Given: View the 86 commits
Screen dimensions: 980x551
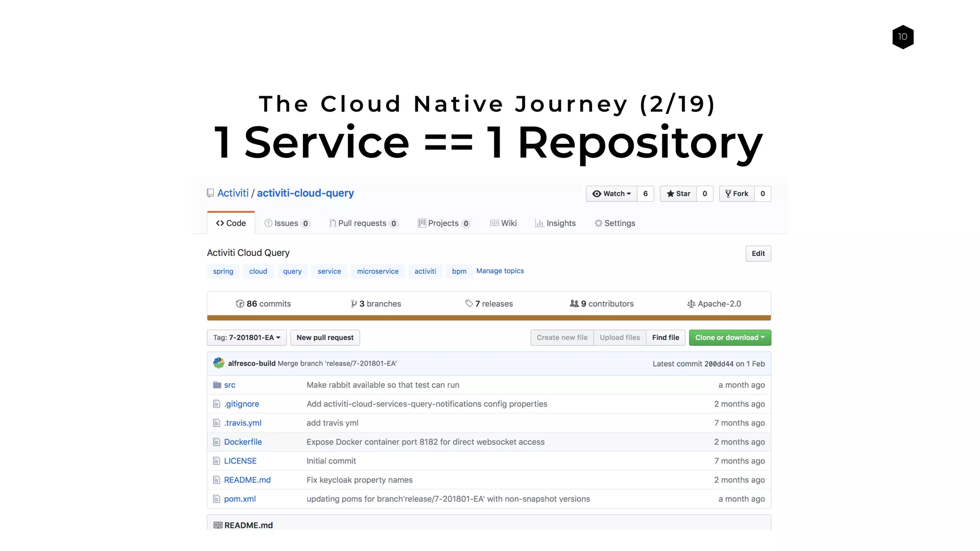Looking at the screenshot, I should (x=264, y=304).
